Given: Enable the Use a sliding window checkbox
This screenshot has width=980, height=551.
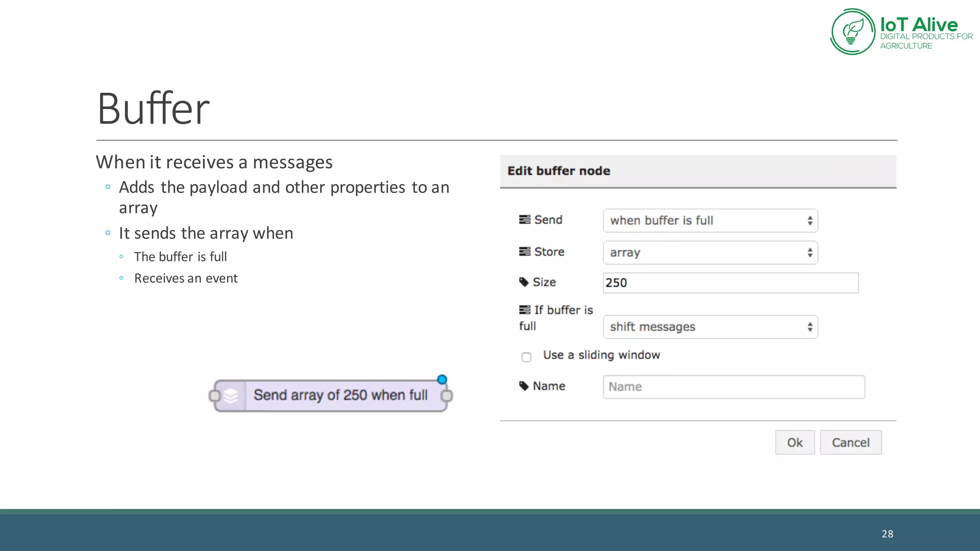Looking at the screenshot, I should point(526,357).
